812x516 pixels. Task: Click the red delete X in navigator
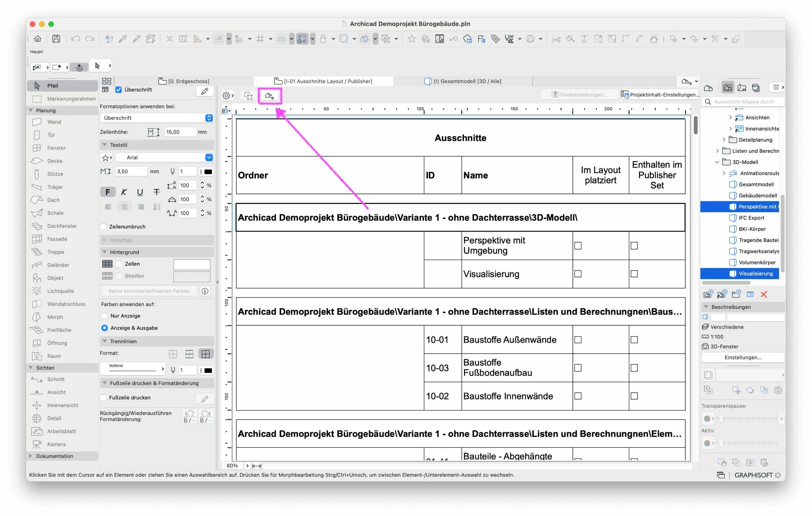(764, 295)
